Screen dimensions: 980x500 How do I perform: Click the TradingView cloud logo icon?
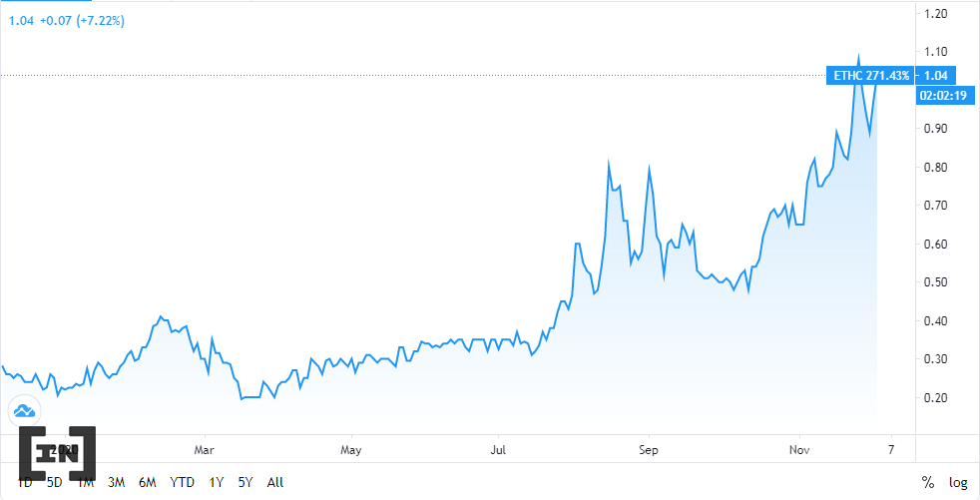pos(24,411)
